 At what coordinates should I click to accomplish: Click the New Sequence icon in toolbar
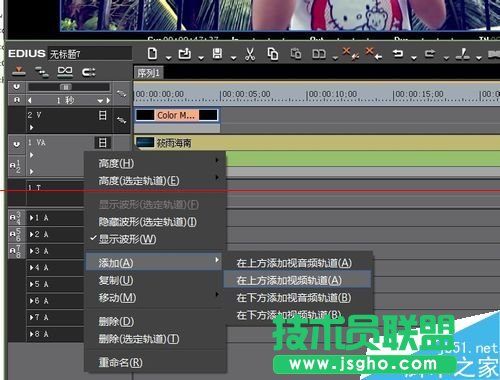pos(152,53)
